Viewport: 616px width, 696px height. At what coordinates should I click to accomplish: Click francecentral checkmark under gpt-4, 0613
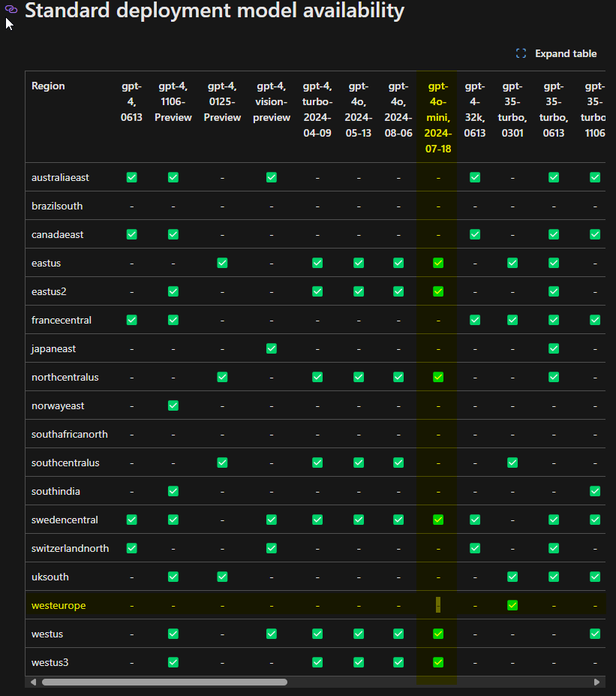pyautogui.click(x=132, y=320)
